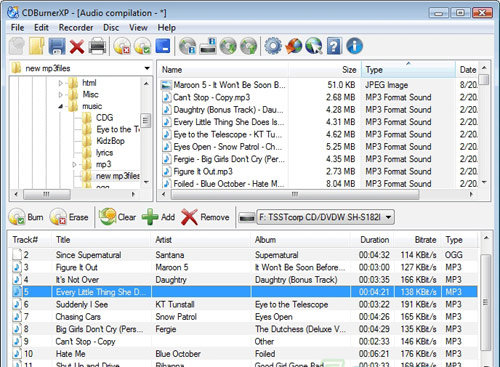Open settings with the gear icon
The width and height of the screenshot is (500, 367).
tap(273, 46)
